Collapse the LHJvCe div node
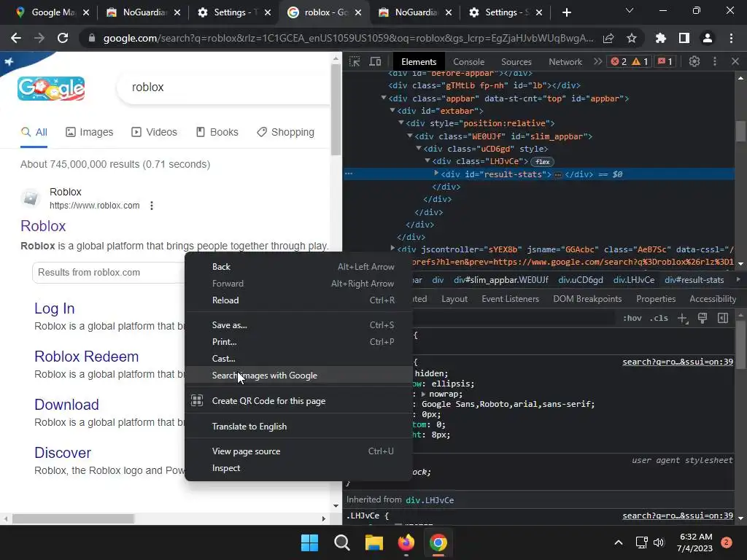This screenshot has width=747, height=560. (x=427, y=161)
